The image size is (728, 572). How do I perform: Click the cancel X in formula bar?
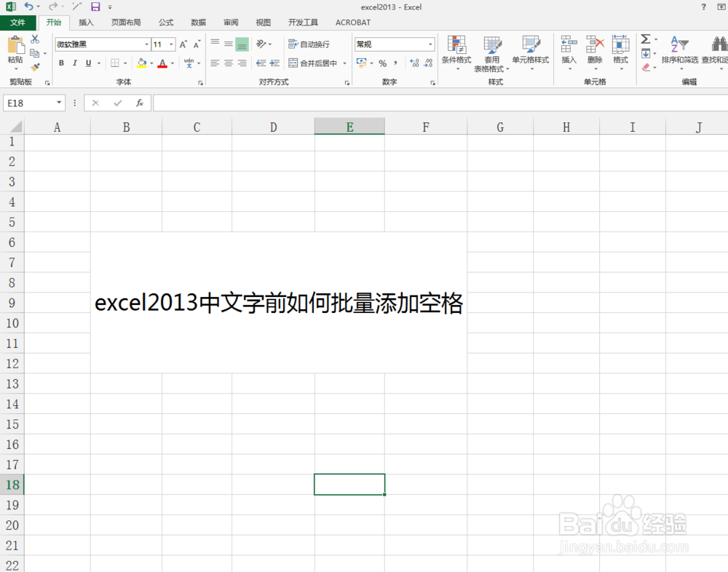tap(95, 103)
